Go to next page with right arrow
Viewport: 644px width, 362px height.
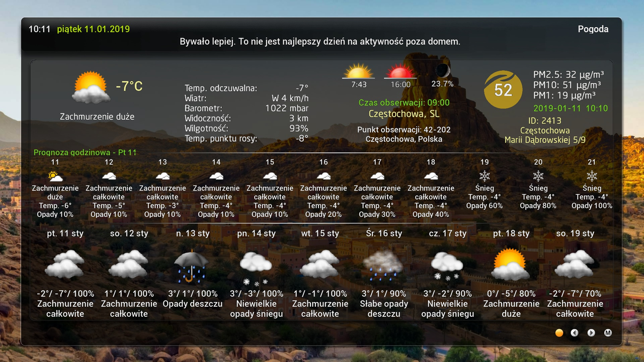tap(591, 333)
